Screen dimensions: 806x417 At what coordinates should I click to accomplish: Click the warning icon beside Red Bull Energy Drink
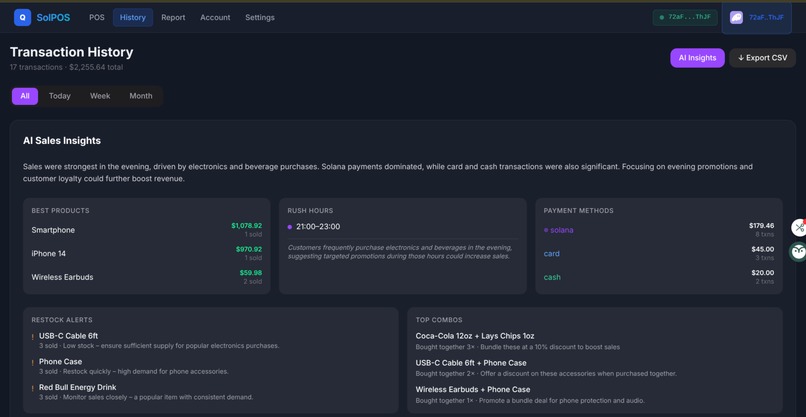pos(32,388)
